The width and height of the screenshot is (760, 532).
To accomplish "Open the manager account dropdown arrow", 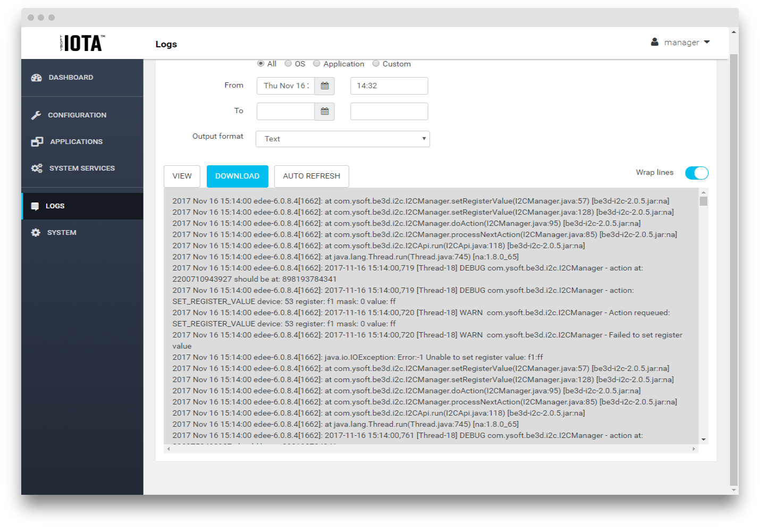I will (x=707, y=42).
